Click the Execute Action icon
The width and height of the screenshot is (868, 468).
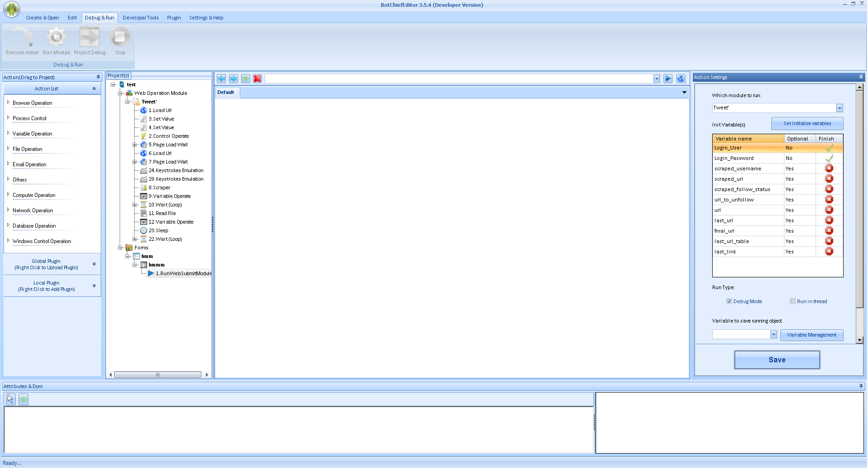[22, 37]
